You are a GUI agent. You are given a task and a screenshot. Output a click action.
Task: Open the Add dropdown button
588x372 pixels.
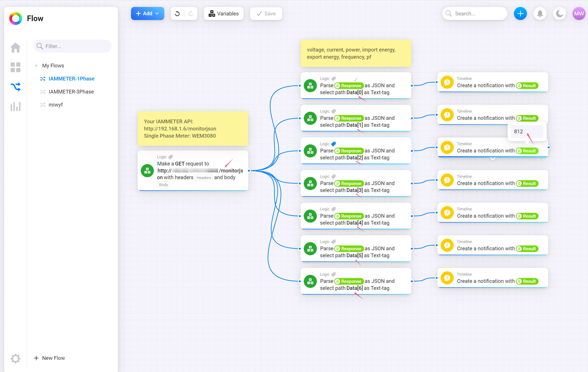pos(148,14)
